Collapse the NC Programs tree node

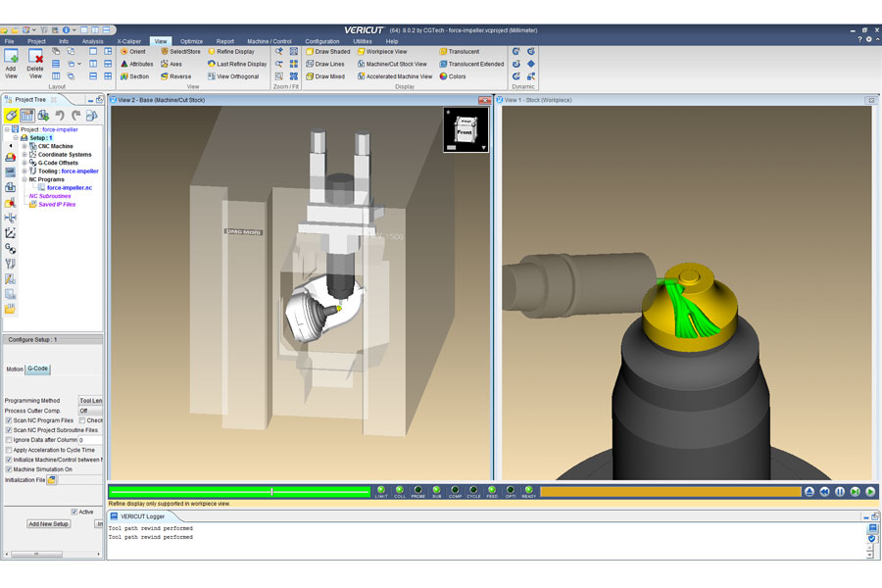24,179
